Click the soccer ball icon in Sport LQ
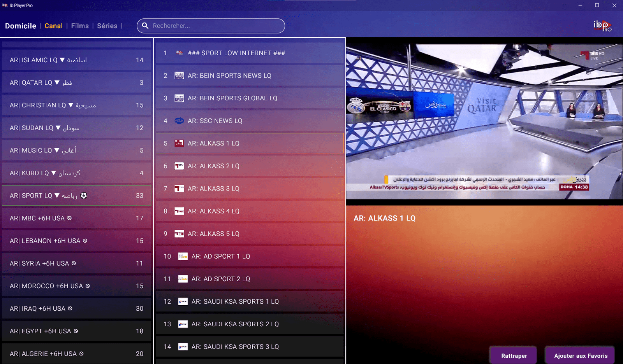Viewport: 623px width, 364px height. [x=84, y=196]
